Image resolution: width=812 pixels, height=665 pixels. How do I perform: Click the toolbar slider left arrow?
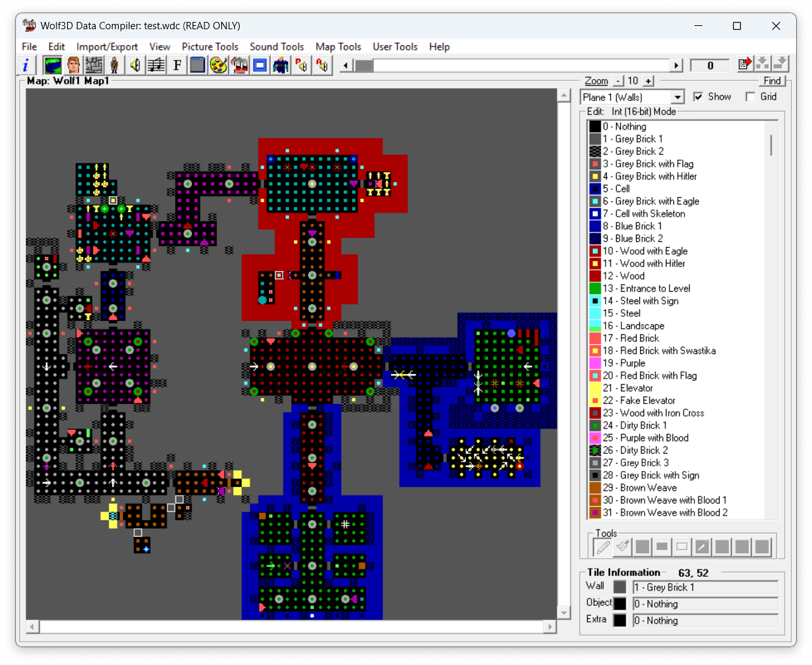pos(345,65)
